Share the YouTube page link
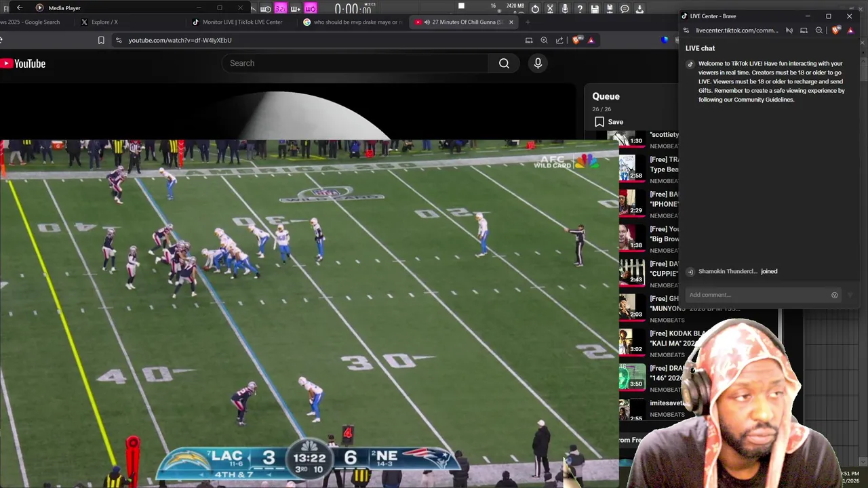This screenshot has height=488, width=868. point(559,40)
